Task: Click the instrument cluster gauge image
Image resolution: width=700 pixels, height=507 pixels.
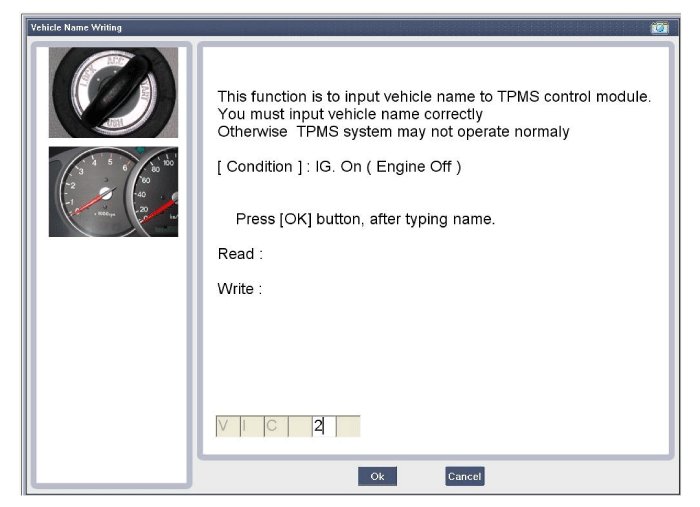Action: 113,191
